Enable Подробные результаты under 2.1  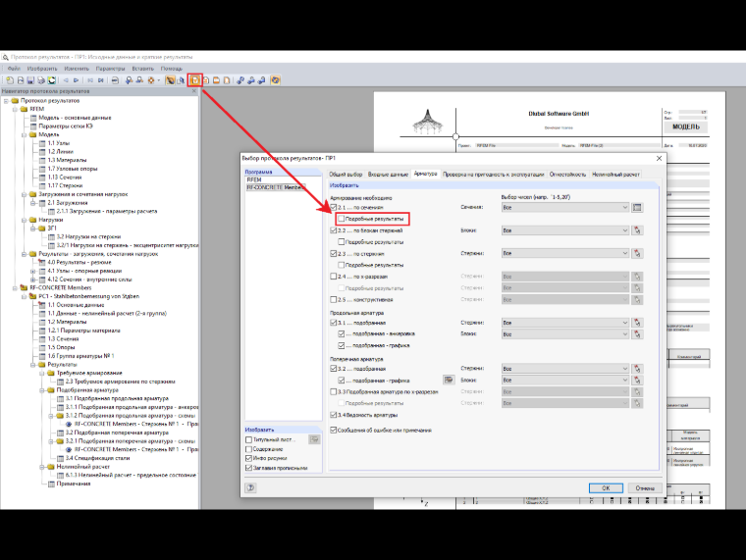coord(342,219)
